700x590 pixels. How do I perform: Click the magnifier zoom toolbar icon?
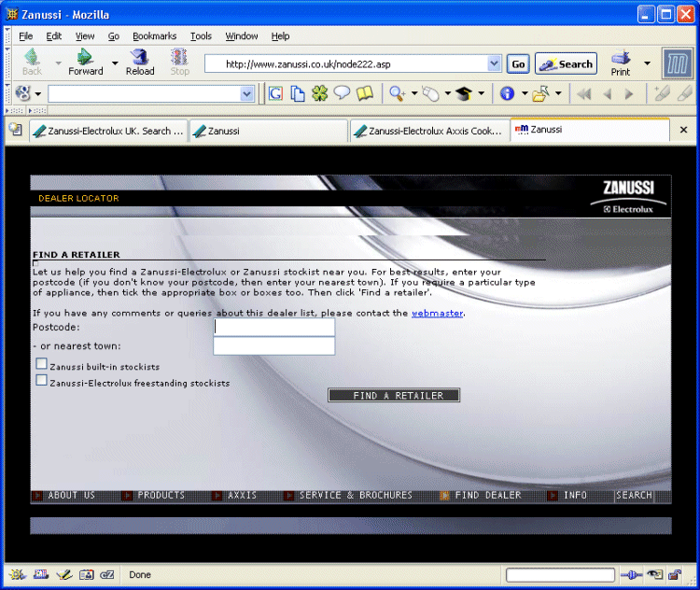(397, 93)
